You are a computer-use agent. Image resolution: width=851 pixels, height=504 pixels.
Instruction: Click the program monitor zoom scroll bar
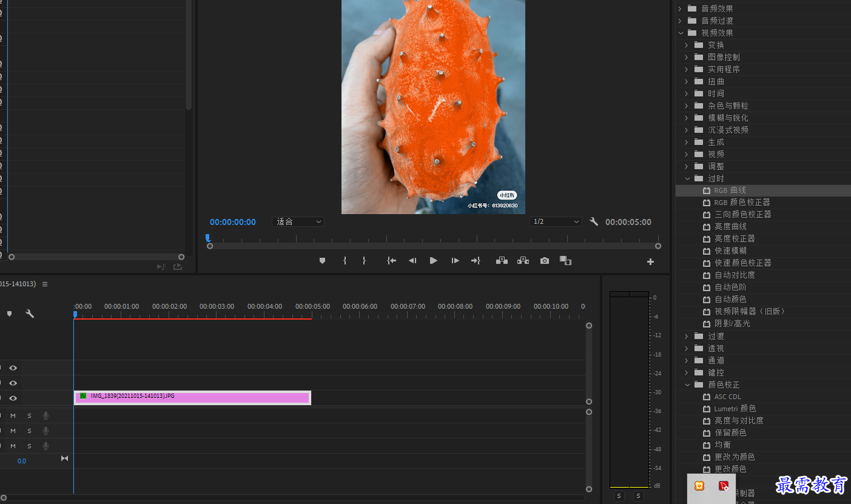point(434,246)
